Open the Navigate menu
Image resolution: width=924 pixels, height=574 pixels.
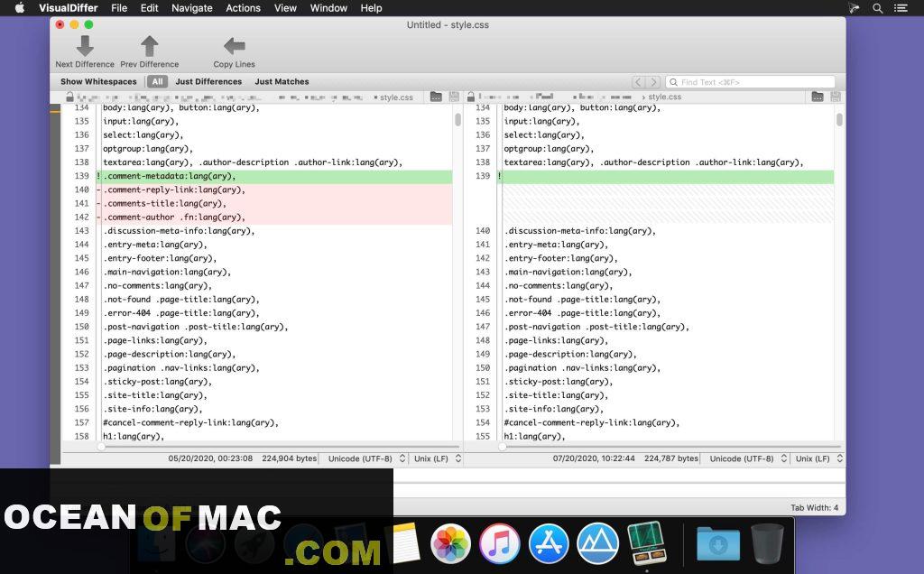point(192,8)
